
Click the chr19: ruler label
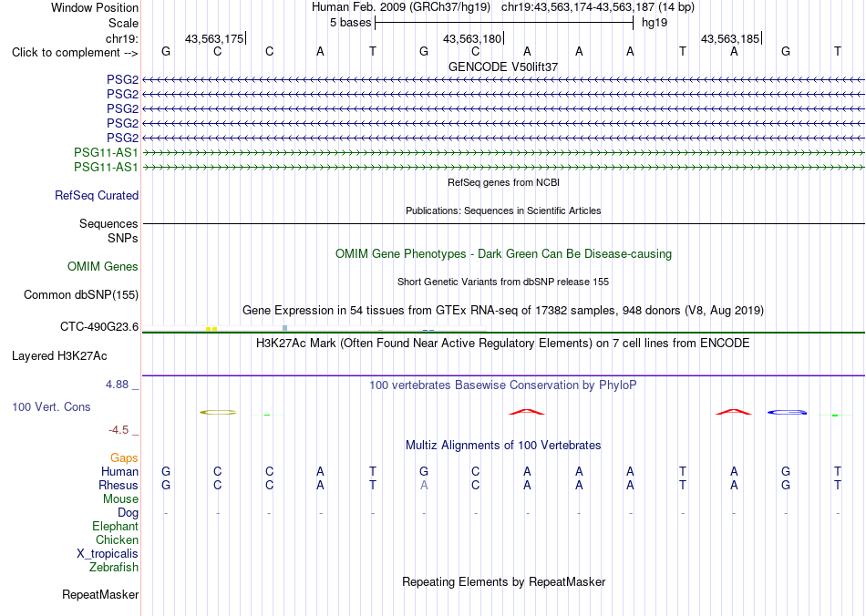tap(122, 38)
